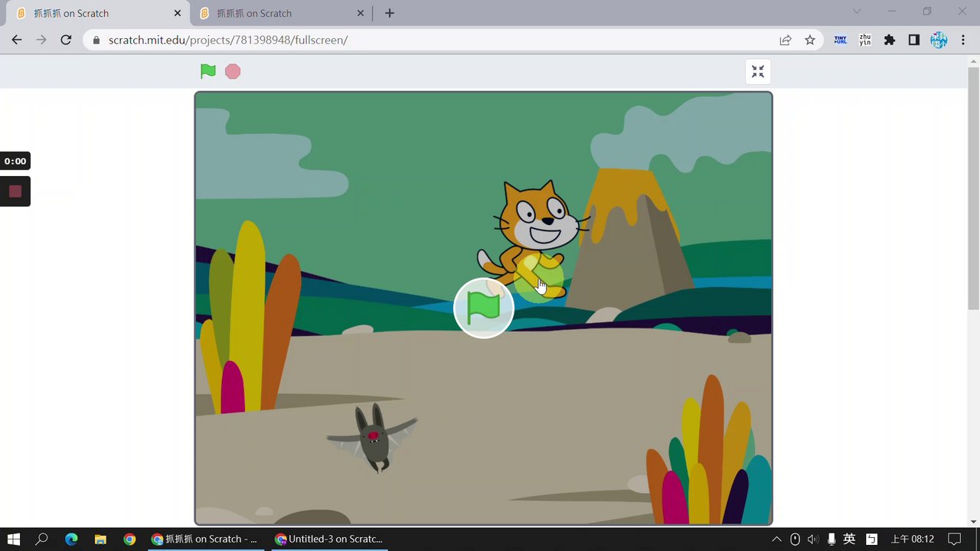The image size is (980, 551).
Task: Stop recording with the red square button
Action: click(15, 191)
